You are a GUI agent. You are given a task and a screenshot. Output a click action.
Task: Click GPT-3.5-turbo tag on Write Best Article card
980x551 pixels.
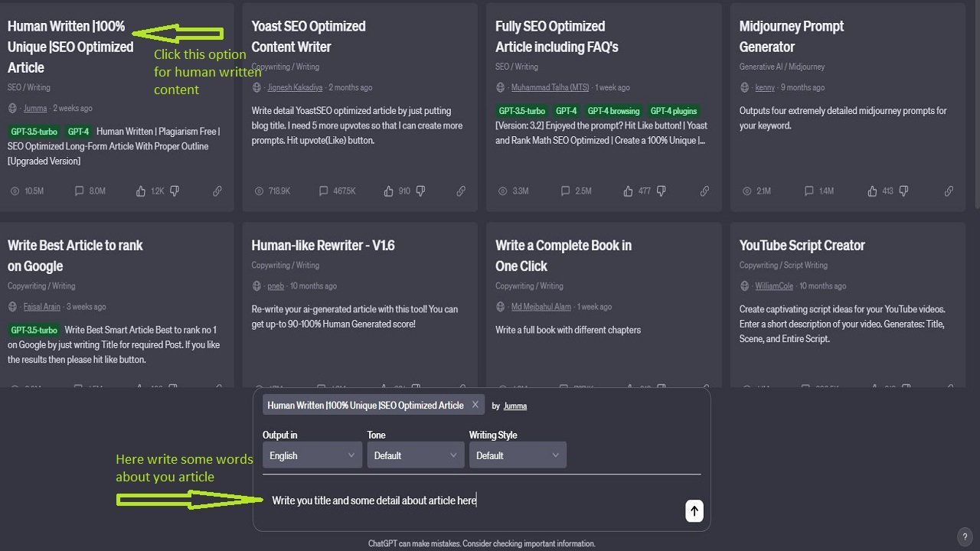coord(34,331)
